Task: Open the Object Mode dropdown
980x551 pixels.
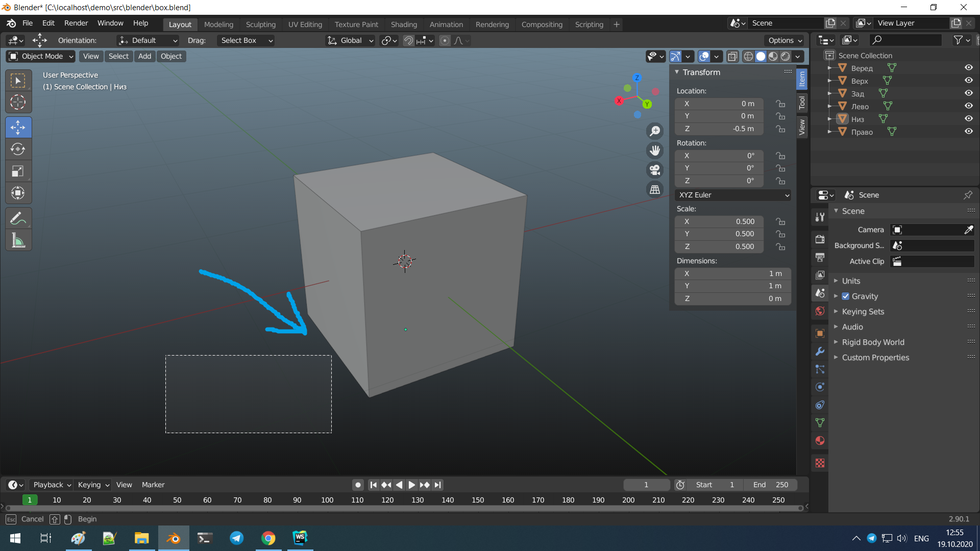Action: coord(40,56)
